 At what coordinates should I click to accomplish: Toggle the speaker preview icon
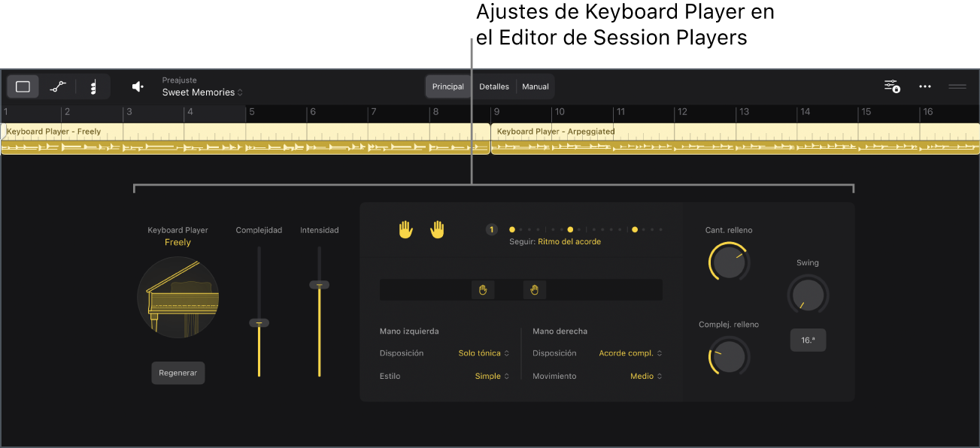click(x=138, y=87)
